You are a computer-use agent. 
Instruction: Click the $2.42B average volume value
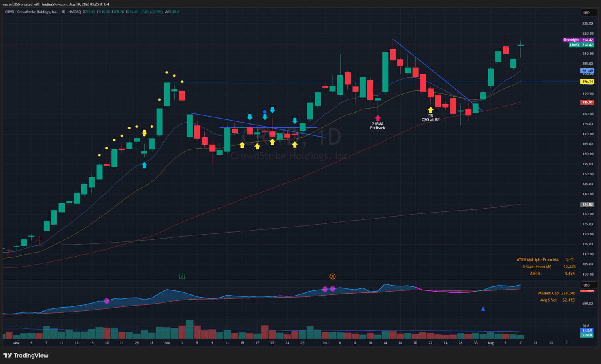[568, 300]
